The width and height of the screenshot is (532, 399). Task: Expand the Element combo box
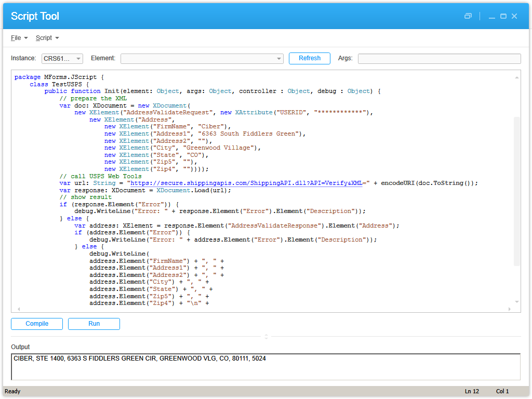pyautogui.click(x=202, y=59)
